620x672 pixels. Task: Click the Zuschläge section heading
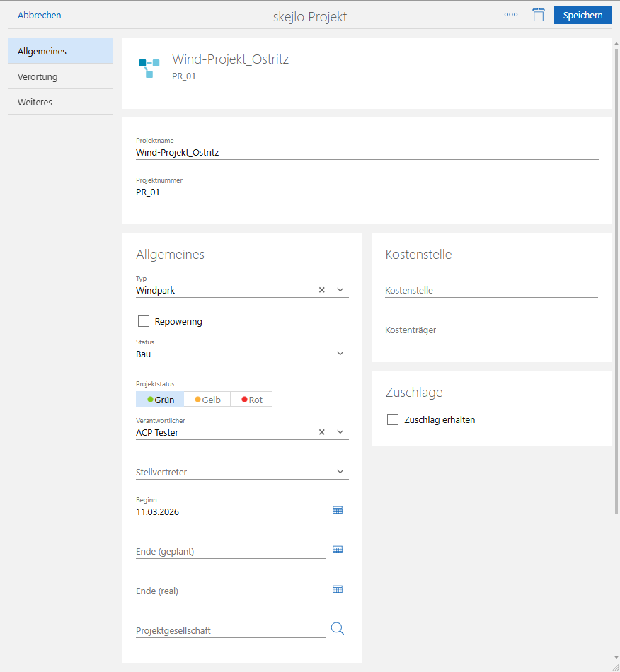[x=414, y=392]
